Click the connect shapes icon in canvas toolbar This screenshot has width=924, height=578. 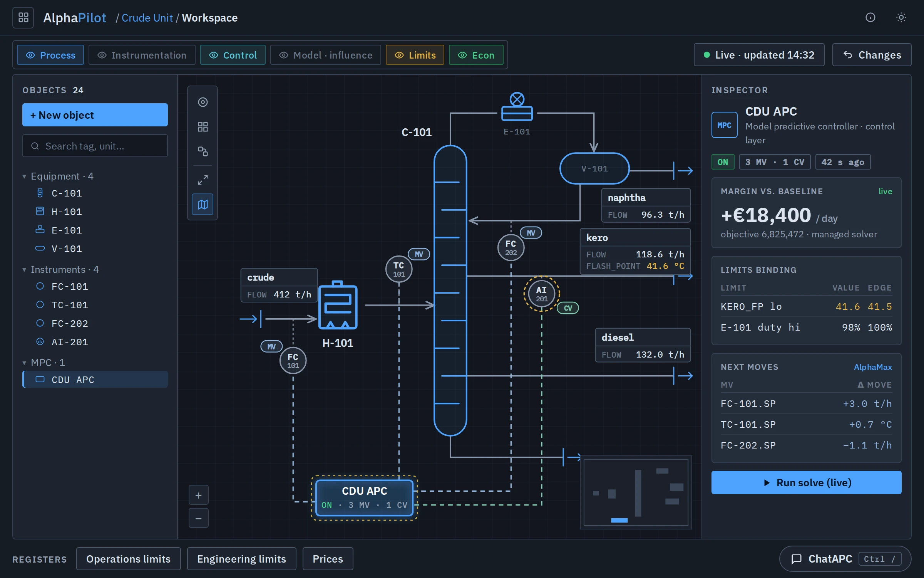[203, 151]
